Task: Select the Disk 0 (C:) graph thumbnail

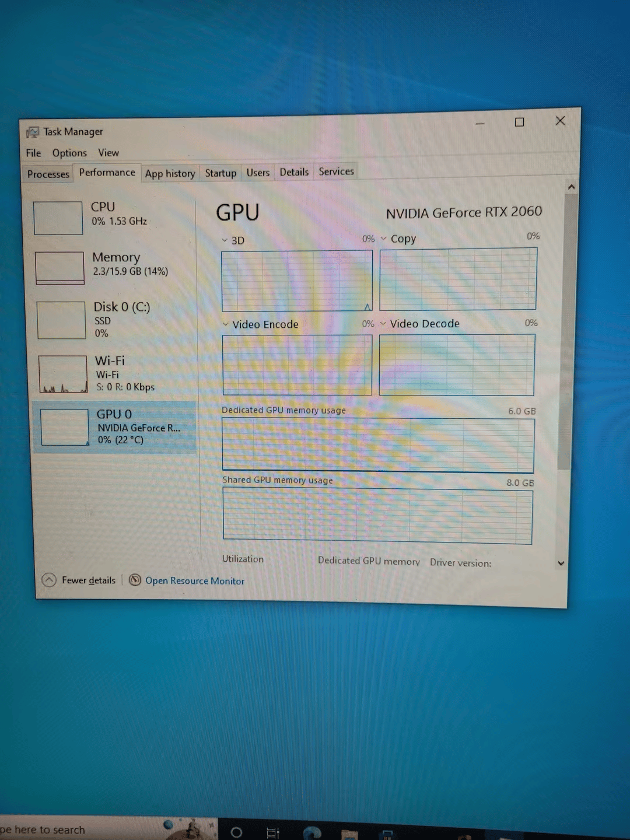Action: [x=61, y=320]
